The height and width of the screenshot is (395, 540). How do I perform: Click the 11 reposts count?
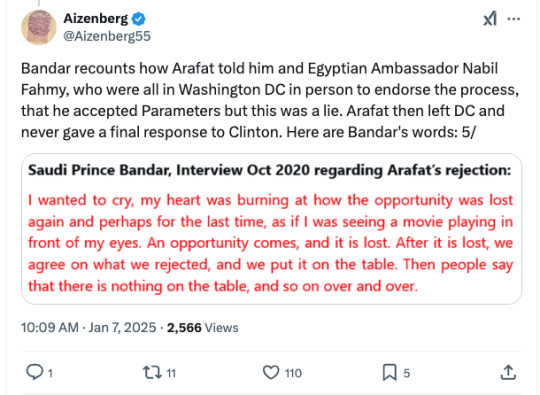[171, 373]
